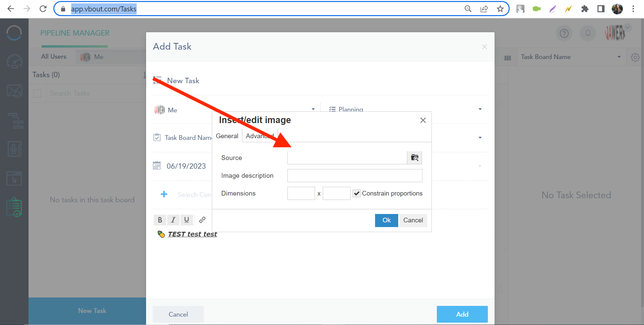Screen dimensions: 644x325
Task: Close the Insert/edit image dialog with X
Action: pyautogui.click(x=423, y=120)
